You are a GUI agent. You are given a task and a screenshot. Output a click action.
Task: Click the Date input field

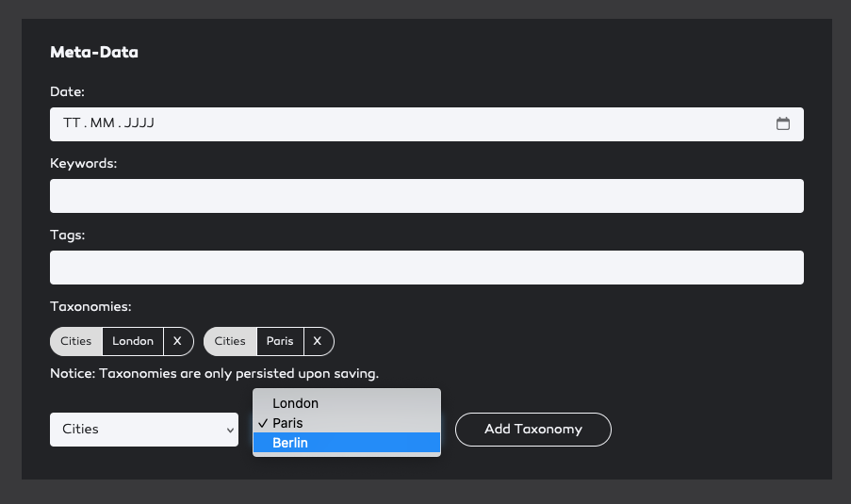pos(427,124)
